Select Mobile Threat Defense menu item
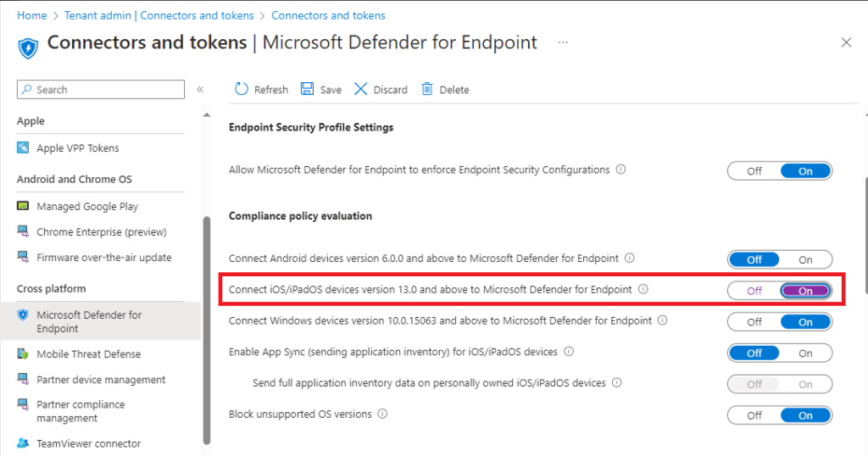Screen dimensions: 868x456 (88, 354)
